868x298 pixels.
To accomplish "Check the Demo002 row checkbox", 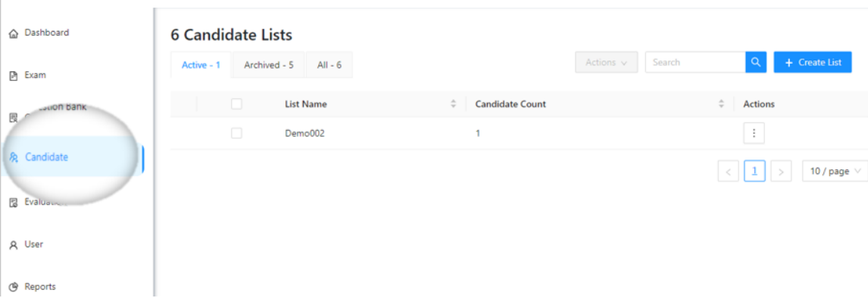I will 236,132.
